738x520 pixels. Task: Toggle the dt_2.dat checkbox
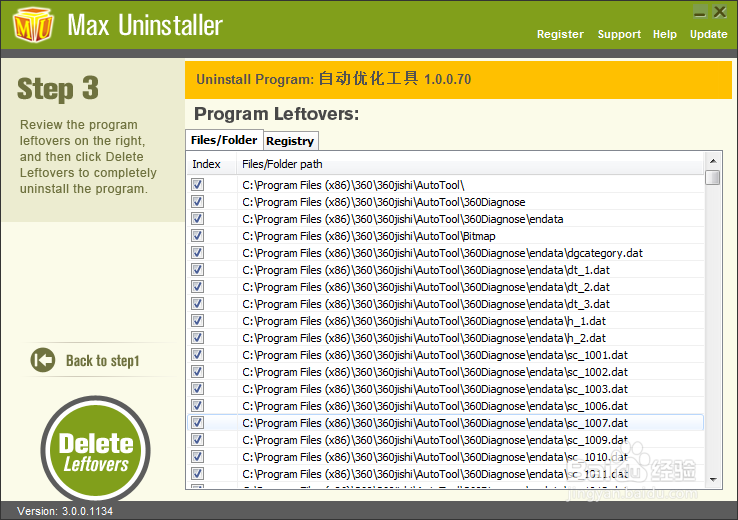198,286
